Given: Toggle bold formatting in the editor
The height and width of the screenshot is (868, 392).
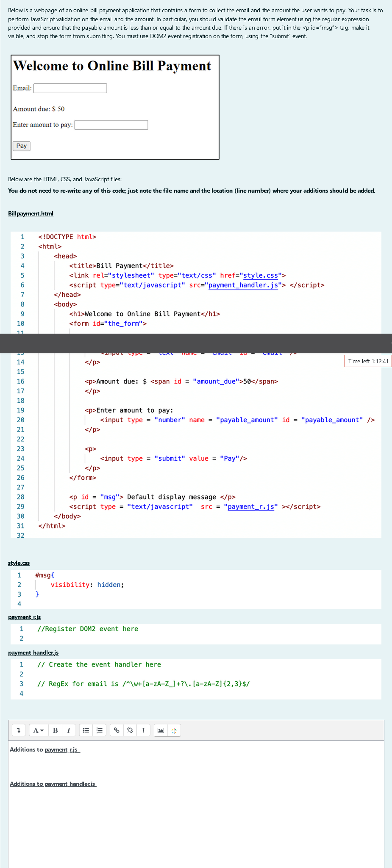Looking at the screenshot, I should (x=55, y=730).
